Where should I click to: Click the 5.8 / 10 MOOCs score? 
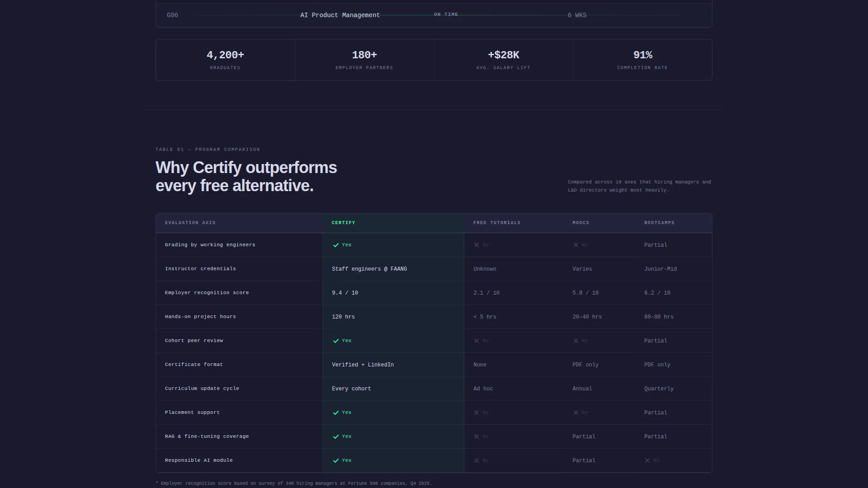(x=585, y=293)
